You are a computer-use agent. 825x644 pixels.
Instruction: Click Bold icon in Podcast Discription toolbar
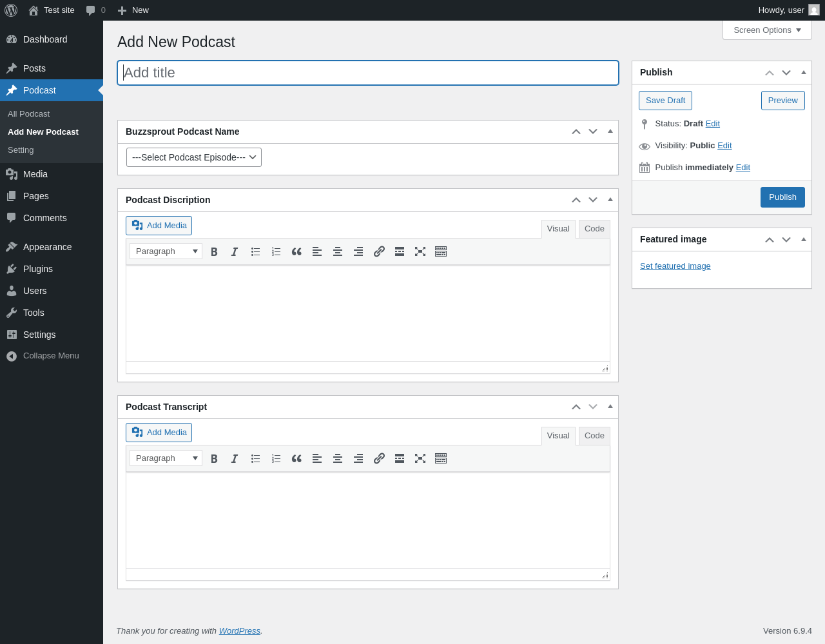[214, 251]
